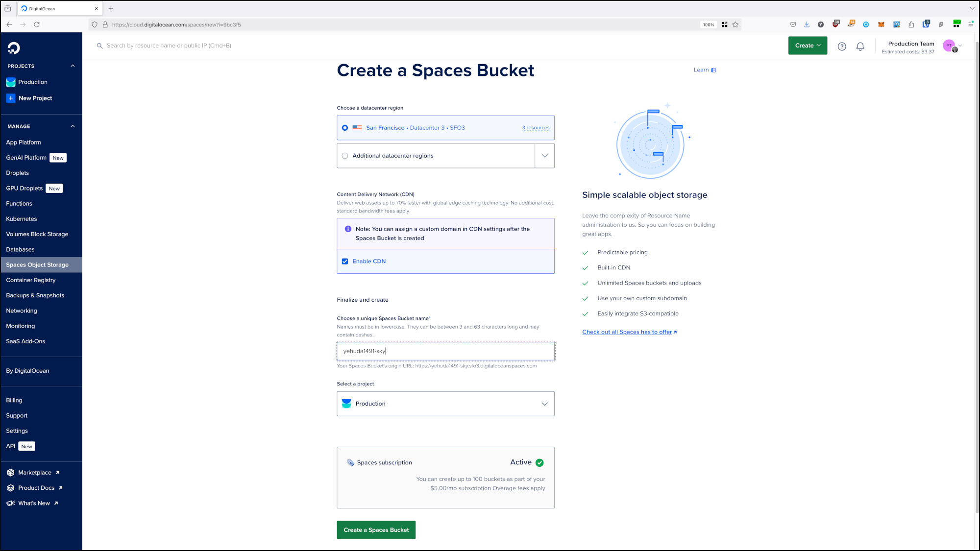Expand the account menu chevron beside the avatar
This screenshot has height=551, width=980.
pos(960,46)
